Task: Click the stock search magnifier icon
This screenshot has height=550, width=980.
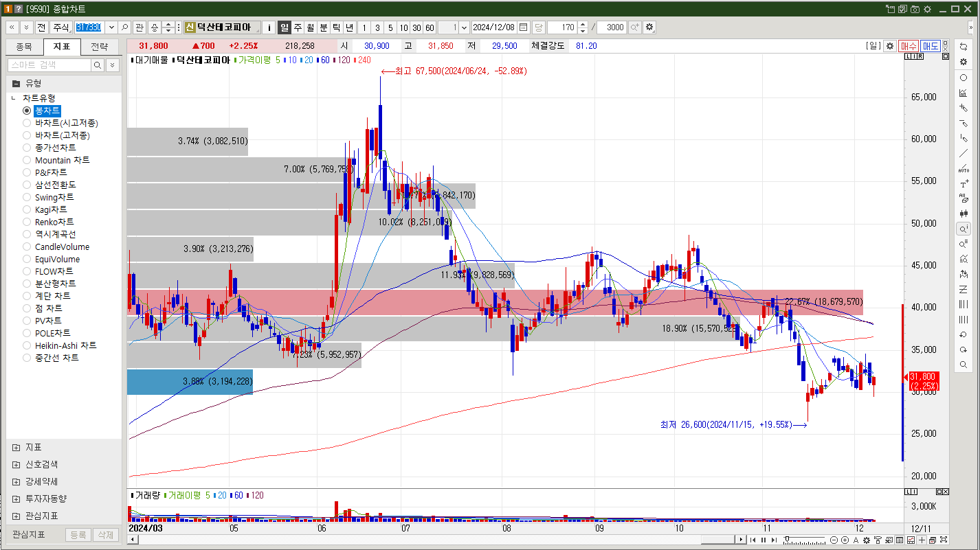Action: tap(124, 27)
